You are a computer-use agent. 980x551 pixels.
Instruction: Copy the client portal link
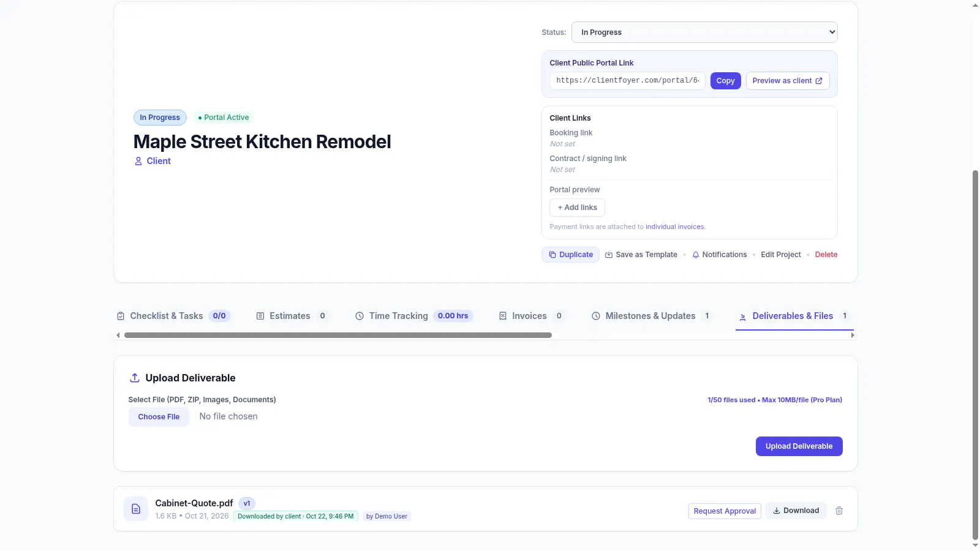(726, 81)
